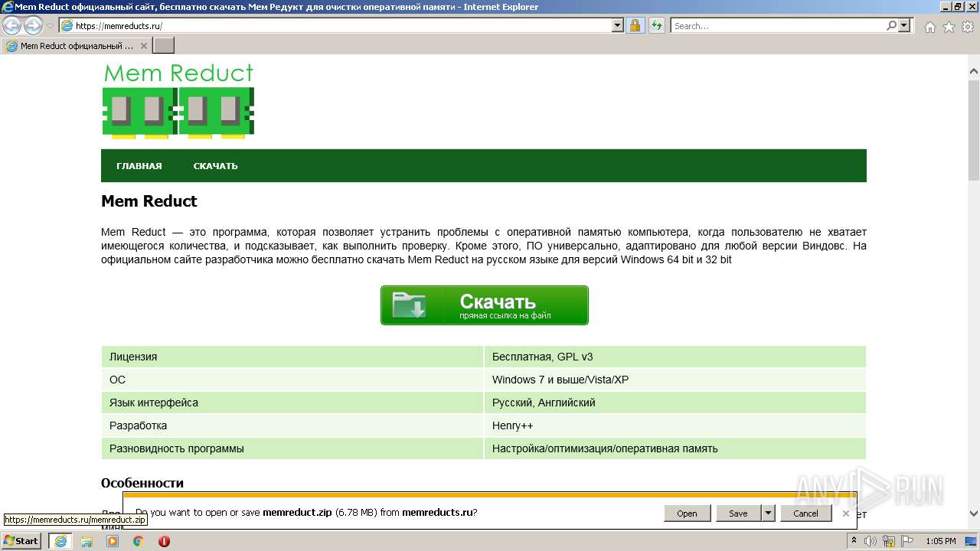Click the Mem Reduct page heading

click(x=149, y=201)
